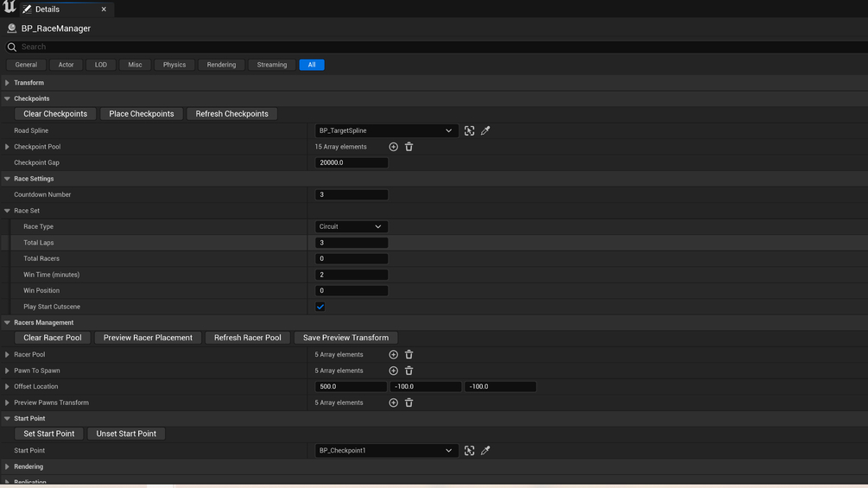
Task: Select the Actor filter tab
Action: [x=66, y=65]
